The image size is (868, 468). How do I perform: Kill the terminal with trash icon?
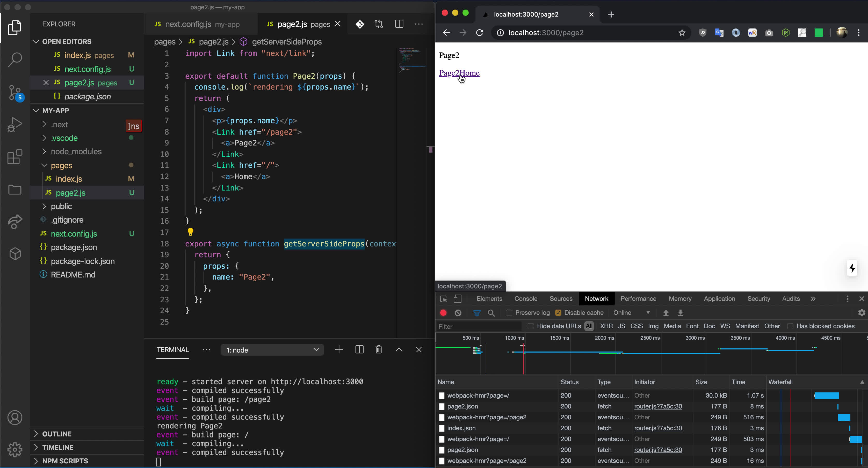pos(379,350)
